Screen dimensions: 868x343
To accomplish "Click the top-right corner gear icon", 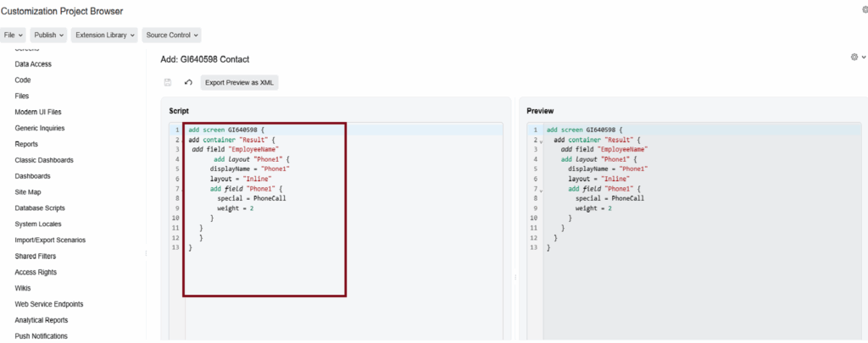I will 864,9.
